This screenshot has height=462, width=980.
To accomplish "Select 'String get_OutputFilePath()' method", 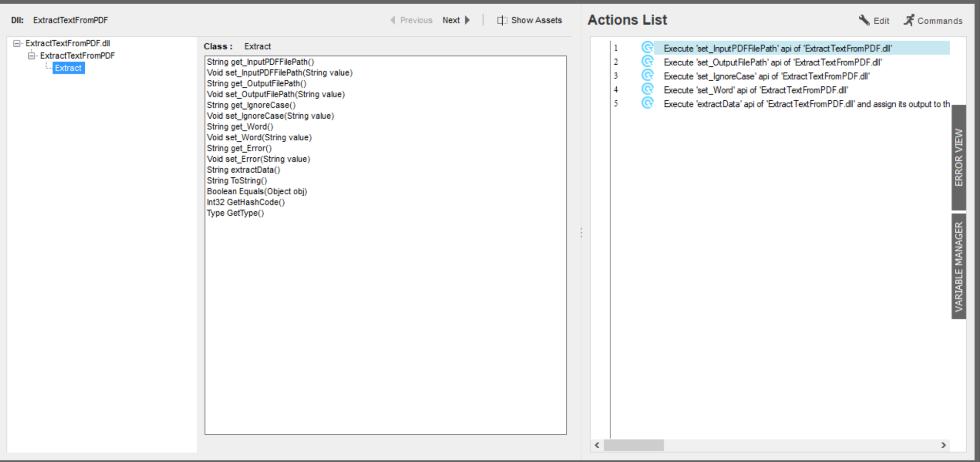I will point(256,83).
